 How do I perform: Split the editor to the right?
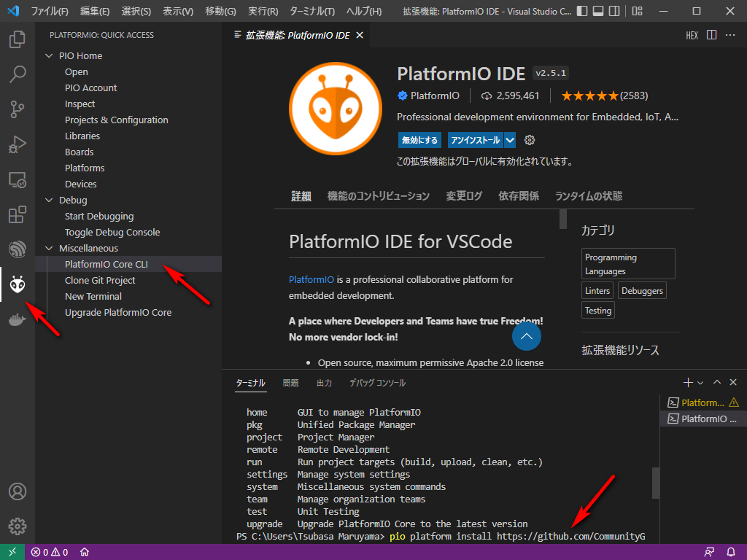click(x=711, y=35)
